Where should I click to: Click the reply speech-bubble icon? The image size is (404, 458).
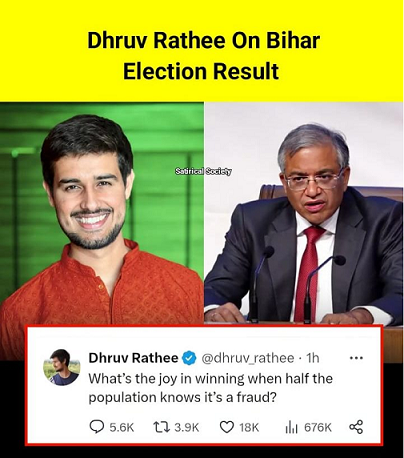coord(97,427)
